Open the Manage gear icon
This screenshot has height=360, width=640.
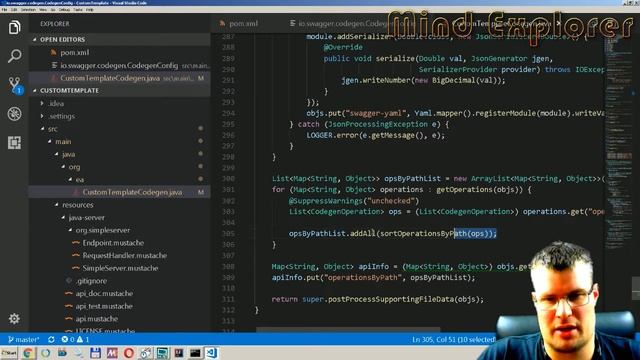pos(14,318)
